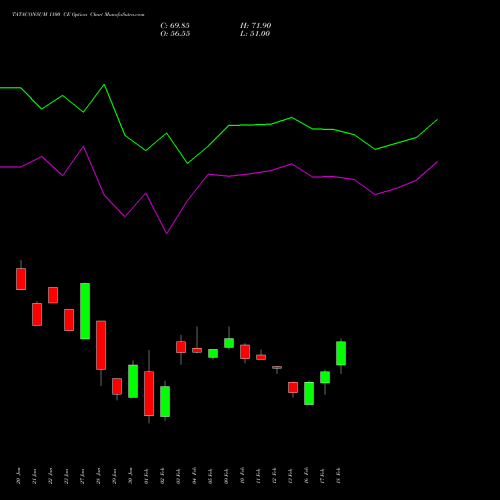Viewport: 500px width, 500px height.
Task: Click the 11 Feb date label
Action: [258, 476]
